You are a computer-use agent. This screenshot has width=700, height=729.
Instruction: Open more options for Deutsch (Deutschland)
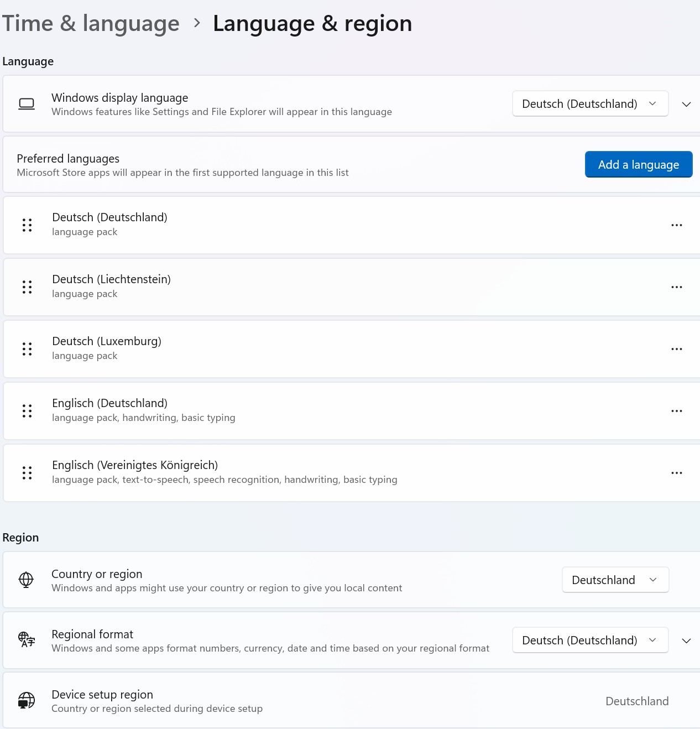tap(676, 225)
